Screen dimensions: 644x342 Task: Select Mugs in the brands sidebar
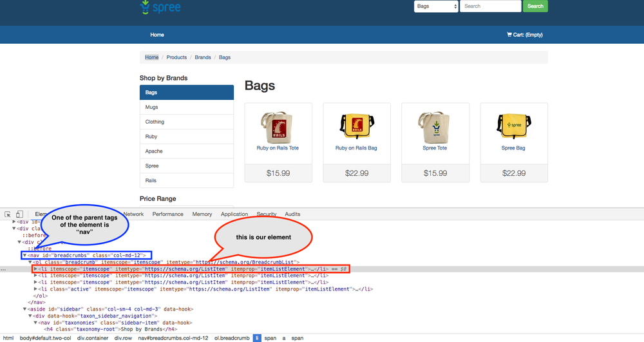187,107
